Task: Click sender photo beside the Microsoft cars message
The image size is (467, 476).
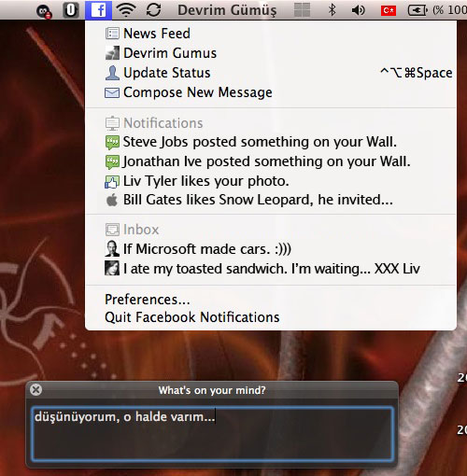Action: click(112, 248)
